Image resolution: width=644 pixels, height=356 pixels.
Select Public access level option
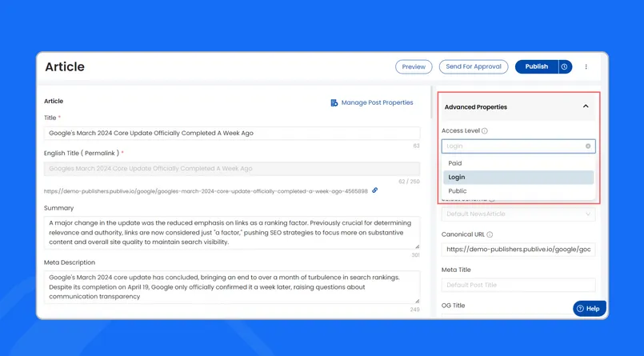point(458,191)
